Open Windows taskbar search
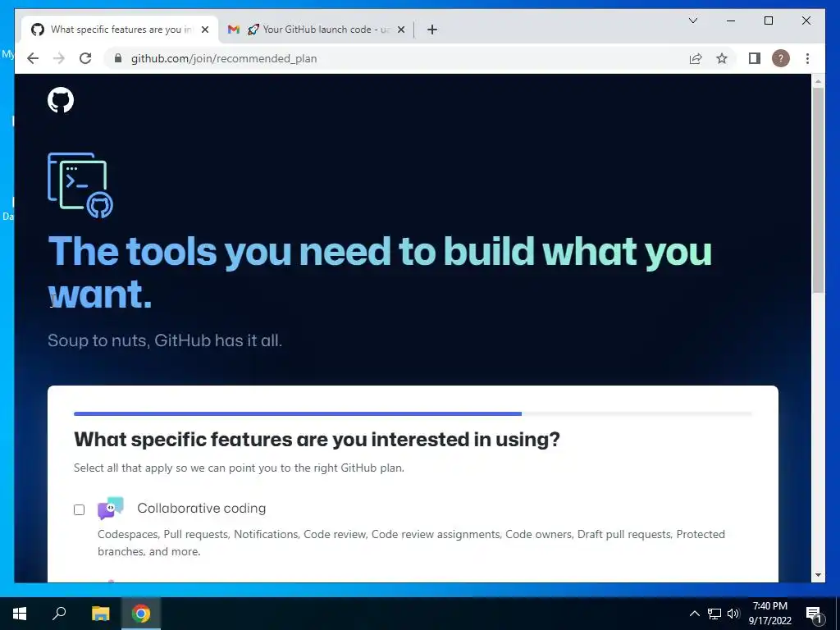The height and width of the screenshot is (630, 840). click(59, 614)
